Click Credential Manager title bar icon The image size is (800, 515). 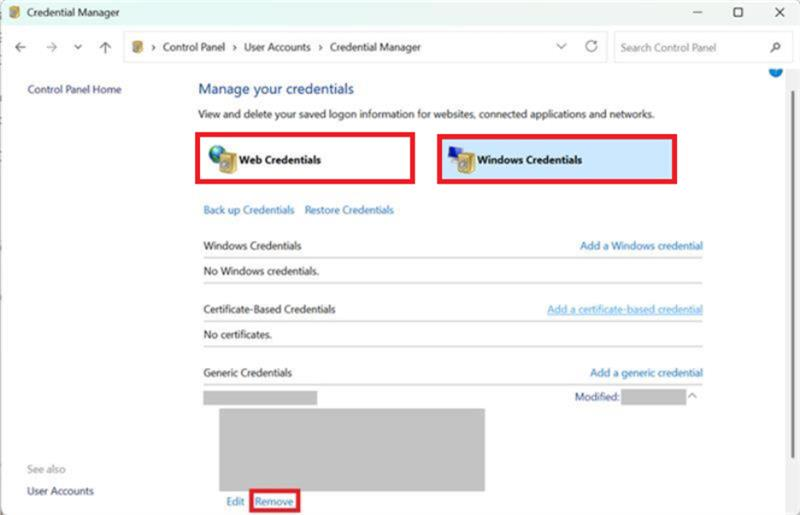click(x=14, y=12)
